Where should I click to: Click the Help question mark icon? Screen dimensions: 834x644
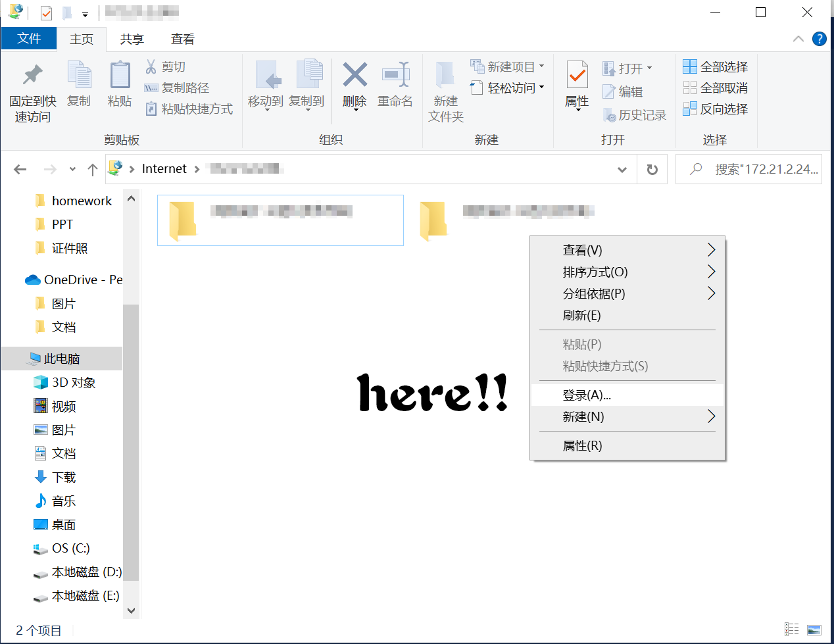[x=820, y=39]
